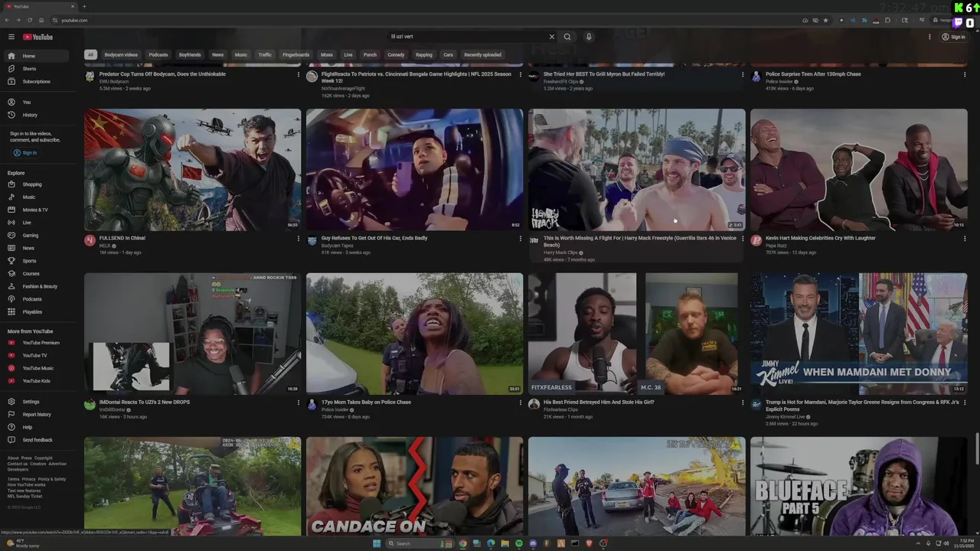Screen dimensions: 980x551
Task: Select the Comedy filter chip
Action: (x=396, y=55)
